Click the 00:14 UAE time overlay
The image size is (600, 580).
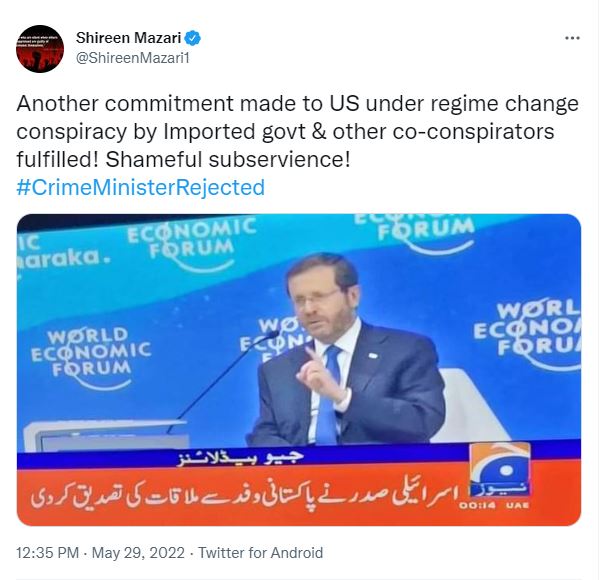[x=494, y=505]
